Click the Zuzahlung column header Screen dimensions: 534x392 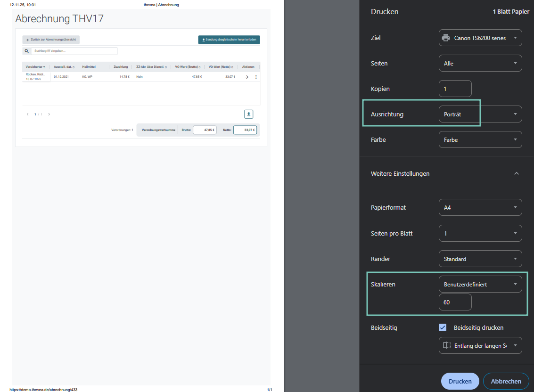coord(121,67)
